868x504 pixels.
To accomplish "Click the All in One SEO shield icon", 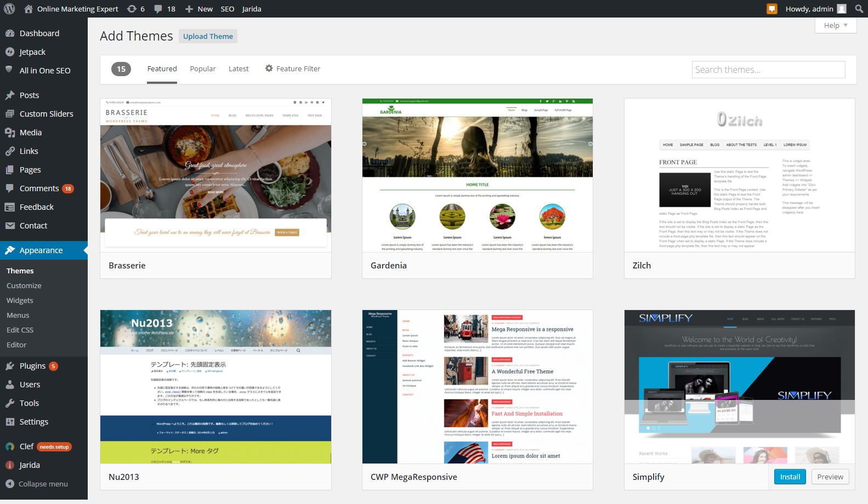I will (x=9, y=70).
